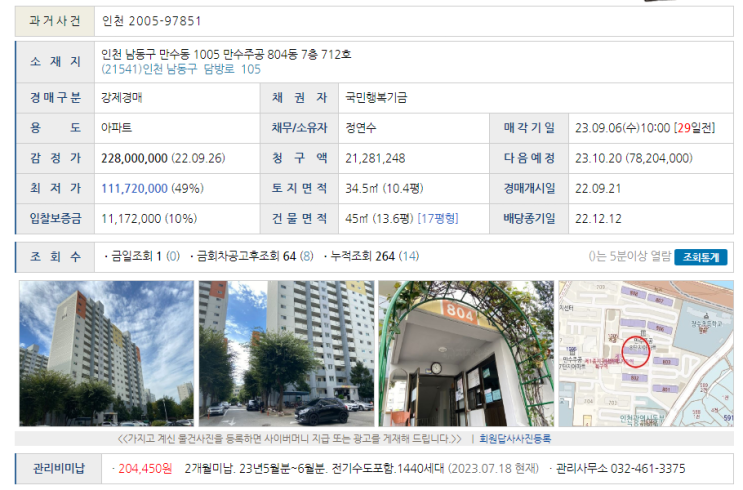The image size is (743, 490).
Task: Click the past case number 인천 2005-97851
Action: tap(152, 21)
